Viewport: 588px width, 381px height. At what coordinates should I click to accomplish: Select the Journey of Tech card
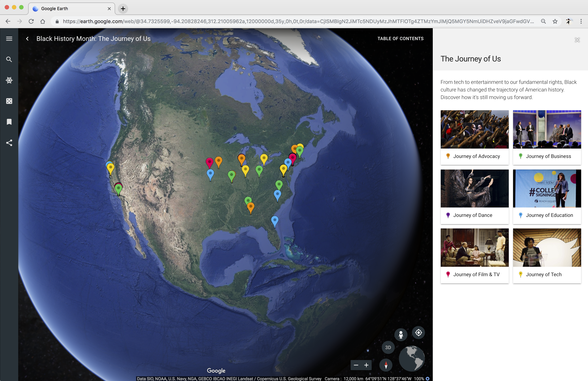tap(547, 256)
